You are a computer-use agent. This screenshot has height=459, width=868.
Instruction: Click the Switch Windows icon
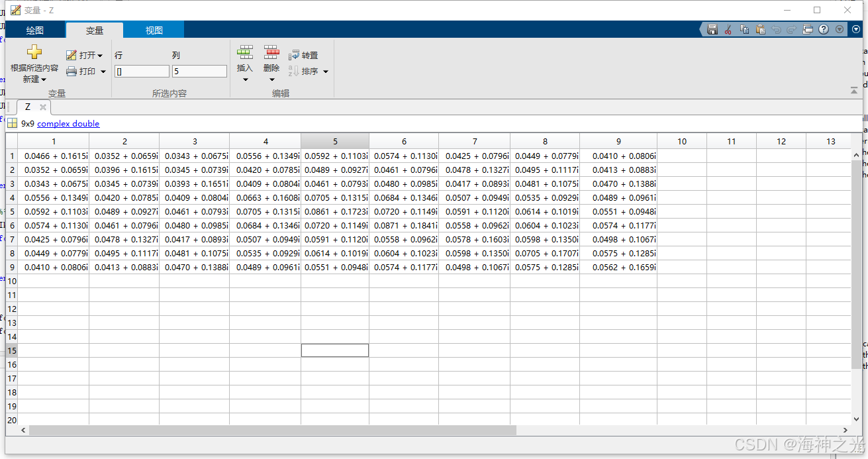[x=808, y=29]
